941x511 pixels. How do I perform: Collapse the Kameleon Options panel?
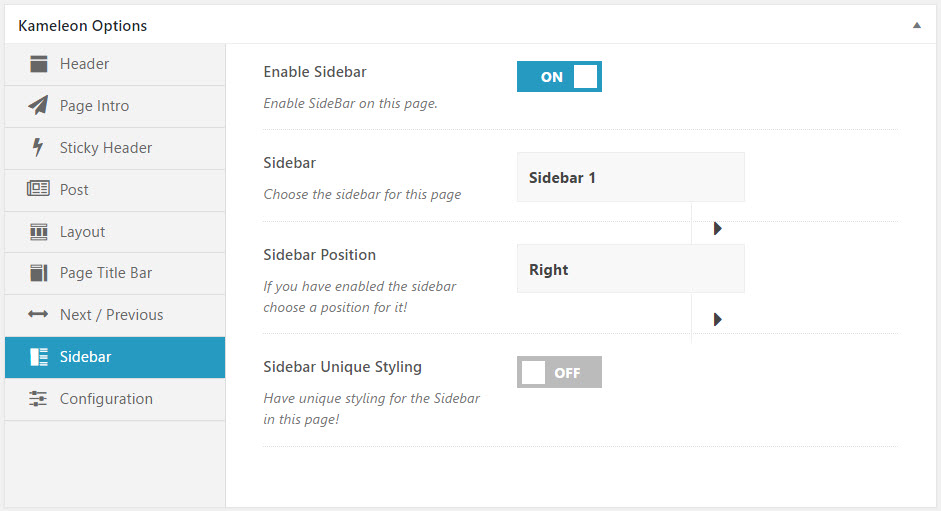tap(917, 26)
